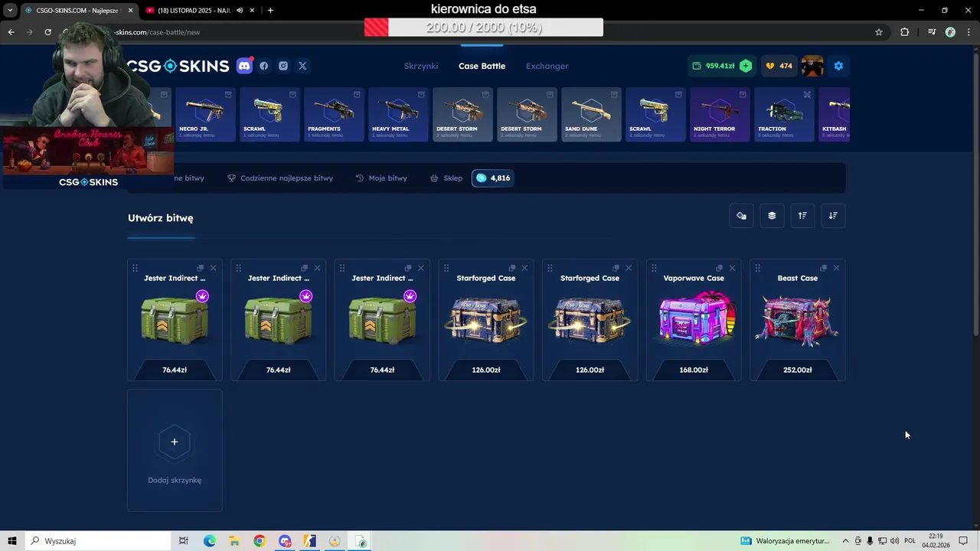Open the Facebook icon link
Image resolution: width=980 pixels, height=551 pixels.
coord(264,66)
